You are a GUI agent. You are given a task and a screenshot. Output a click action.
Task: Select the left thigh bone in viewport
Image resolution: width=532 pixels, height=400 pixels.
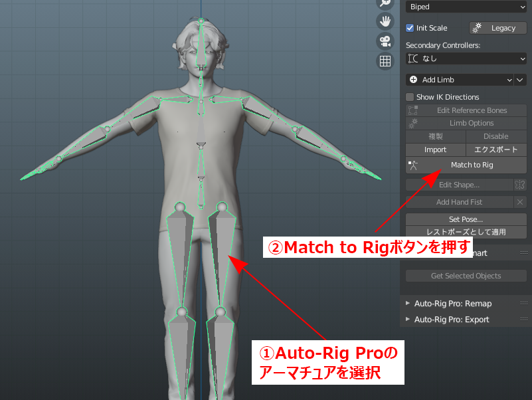click(x=221, y=254)
